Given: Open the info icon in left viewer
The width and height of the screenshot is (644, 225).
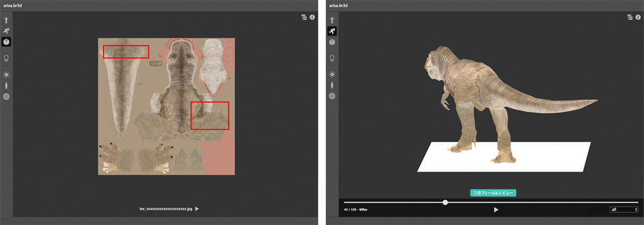Looking at the screenshot, I should tap(312, 17).
